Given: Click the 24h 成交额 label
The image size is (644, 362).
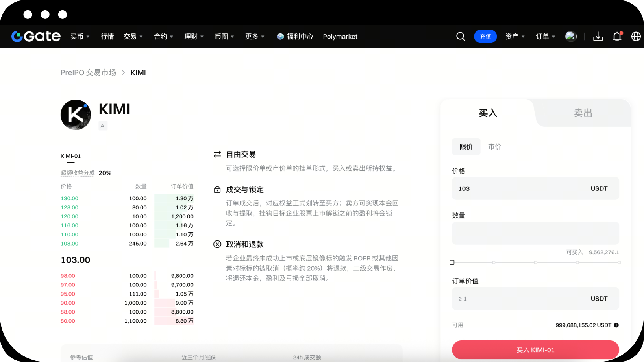Looking at the screenshot, I should pyautogui.click(x=307, y=357).
